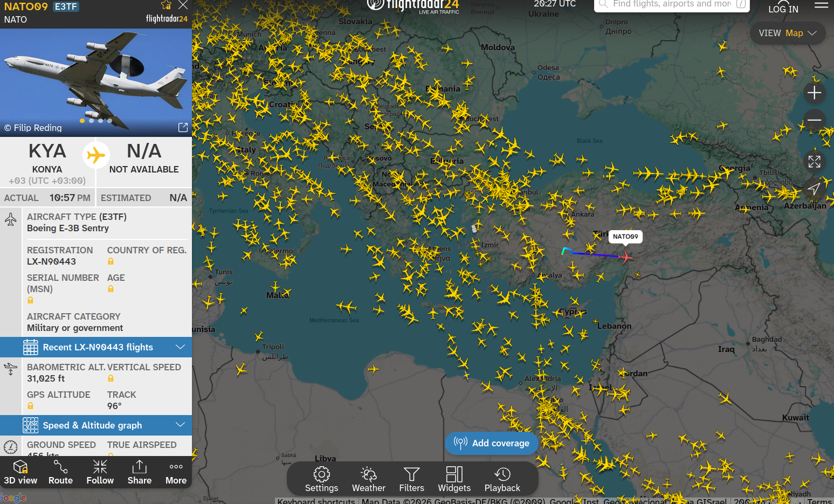Center map on my location
This screenshot has width=834, height=504.
(x=814, y=188)
